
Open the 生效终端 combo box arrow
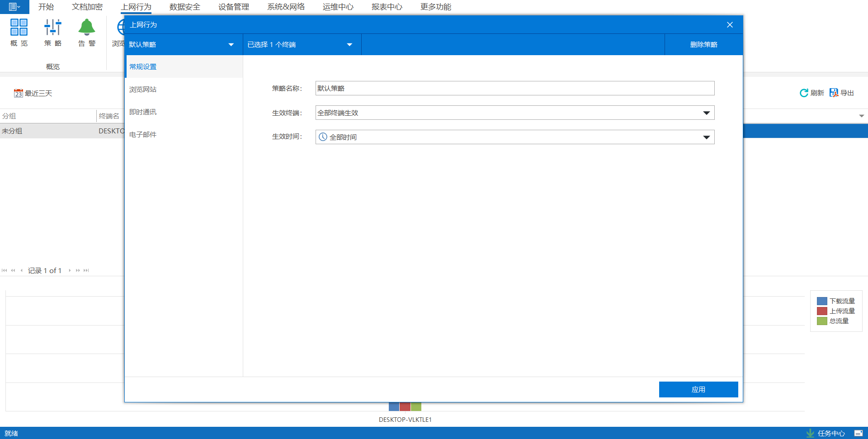pyautogui.click(x=706, y=113)
